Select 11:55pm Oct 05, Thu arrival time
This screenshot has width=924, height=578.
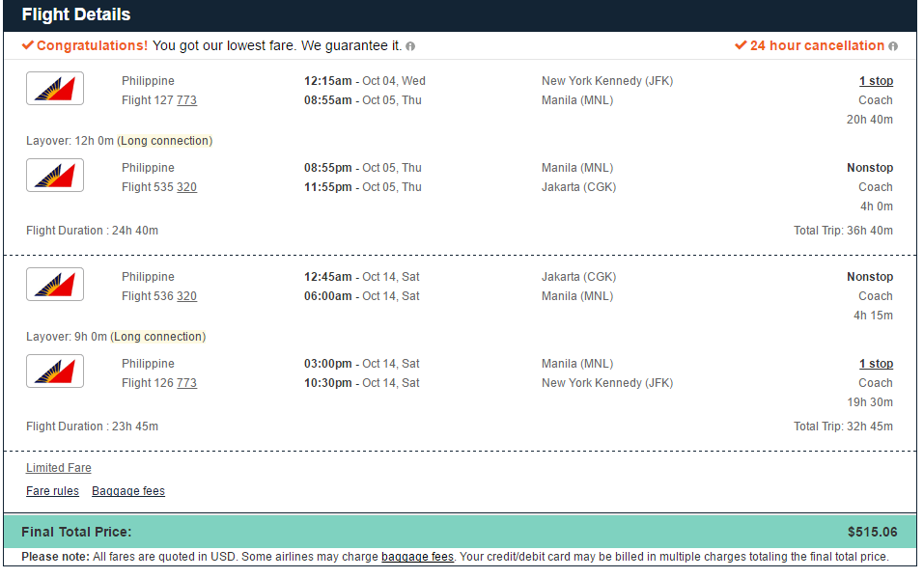[363, 187]
